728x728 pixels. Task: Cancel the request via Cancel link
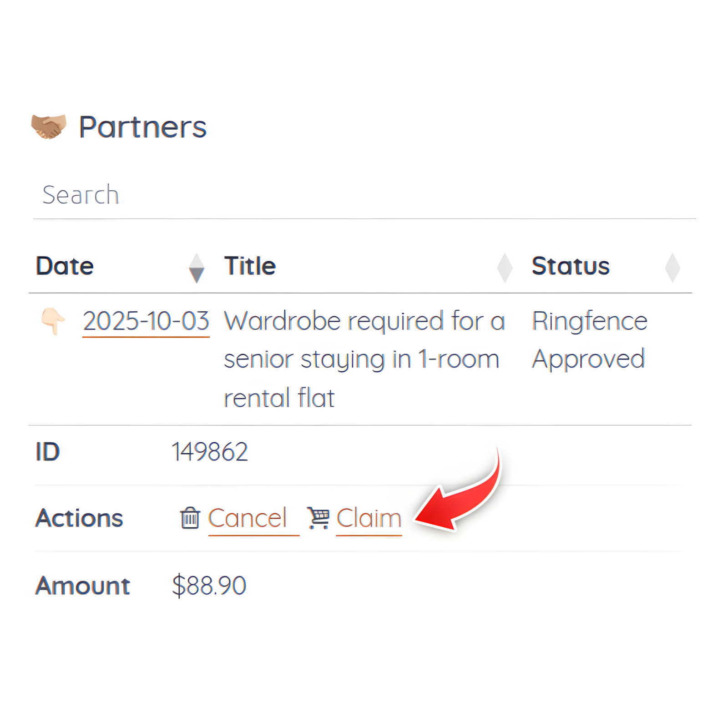(248, 518)
